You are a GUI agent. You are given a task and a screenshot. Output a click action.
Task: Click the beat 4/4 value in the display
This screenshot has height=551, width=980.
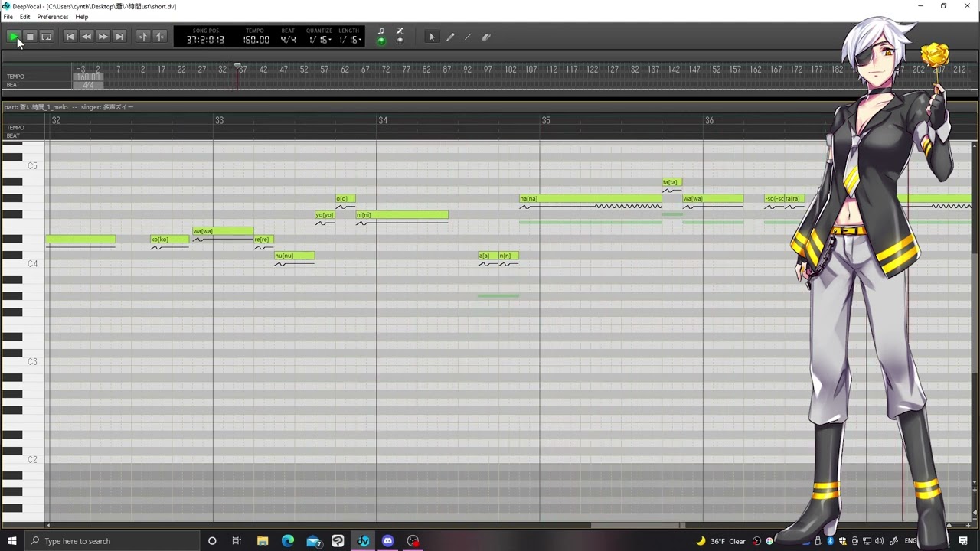288,40
